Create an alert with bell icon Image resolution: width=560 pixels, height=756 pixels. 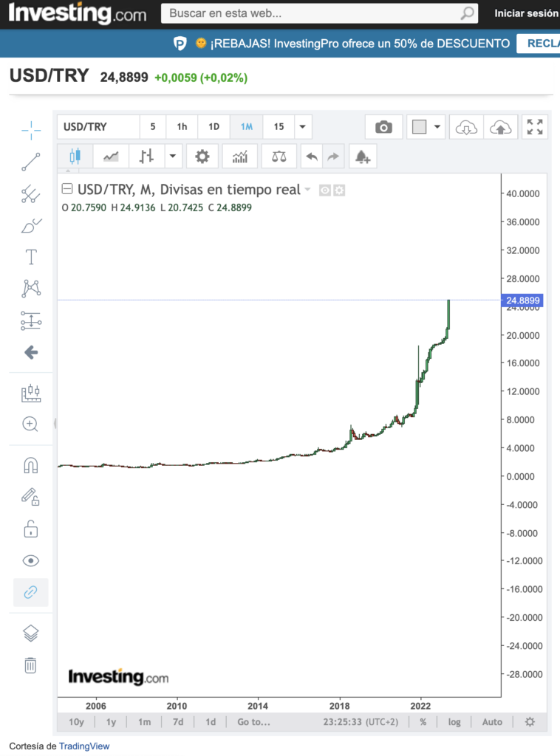click(362, 157)
